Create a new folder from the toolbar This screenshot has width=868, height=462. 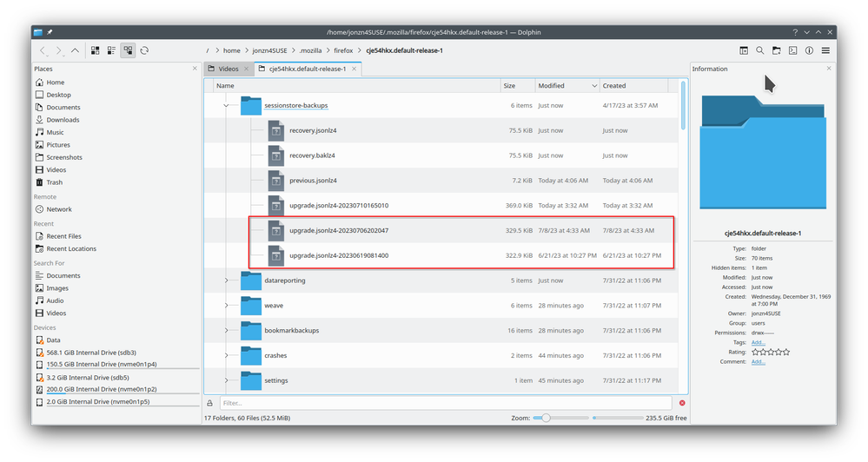click(777, 50)
